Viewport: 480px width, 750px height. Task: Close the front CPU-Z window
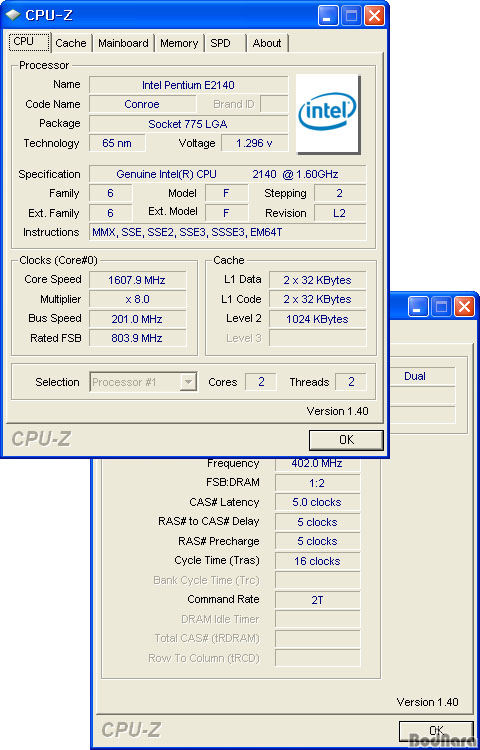tap(374, 16)
